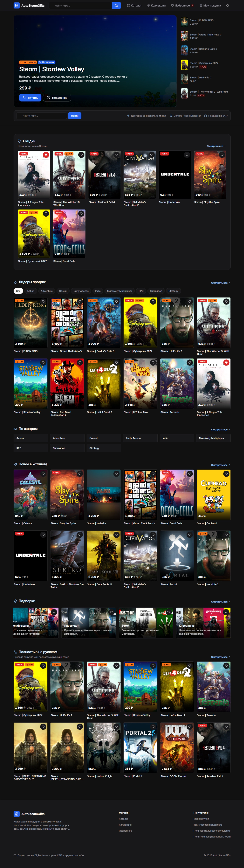Image resolution: width=244 pixels, height=868 pixels.
Task: Open Baldur's Gate 3 thumbnail in side list
Action: 184,51
